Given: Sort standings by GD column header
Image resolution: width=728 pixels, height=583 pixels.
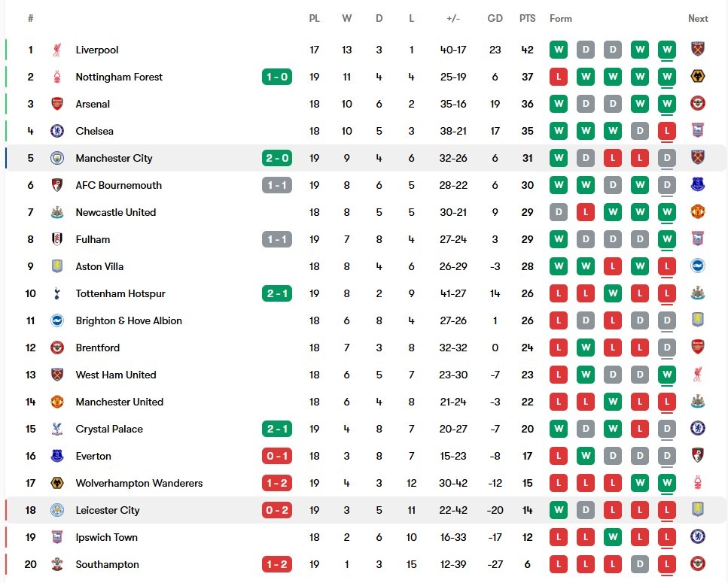Looking at the screenshot, I should [495, 19].
